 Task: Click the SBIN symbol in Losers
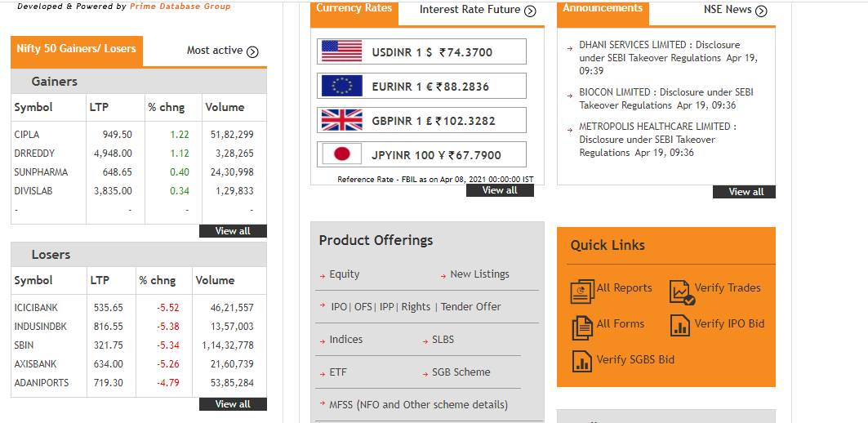(24, 345)
